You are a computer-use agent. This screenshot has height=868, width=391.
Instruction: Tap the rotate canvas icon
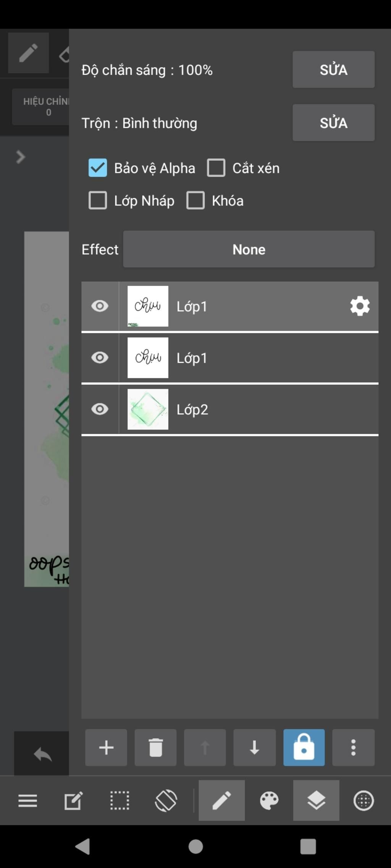click(x=166, y=800)
